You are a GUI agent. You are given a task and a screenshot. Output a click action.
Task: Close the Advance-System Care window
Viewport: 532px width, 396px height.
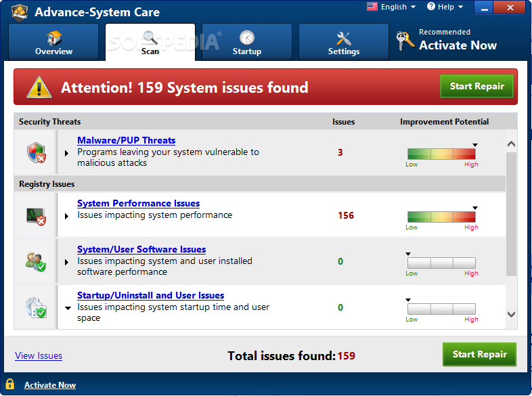click(510, 7)
